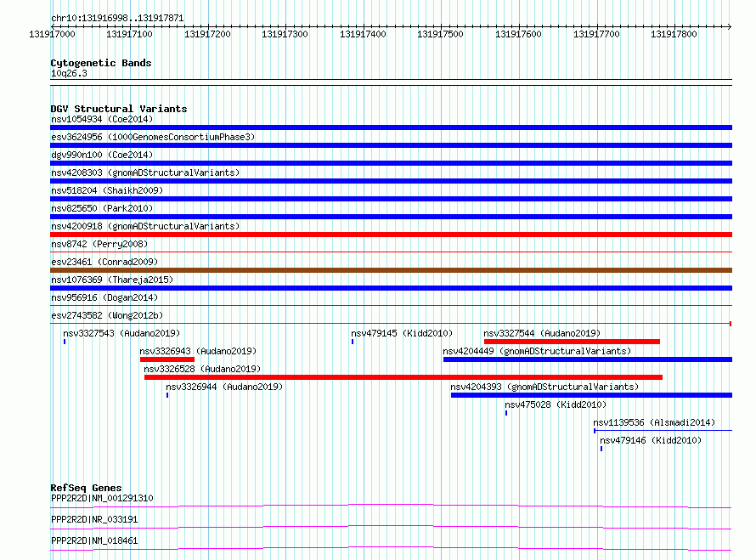Select nsv825650 (Park2010) variant label
The image size is (756, 560).
(x=102, y=208)
